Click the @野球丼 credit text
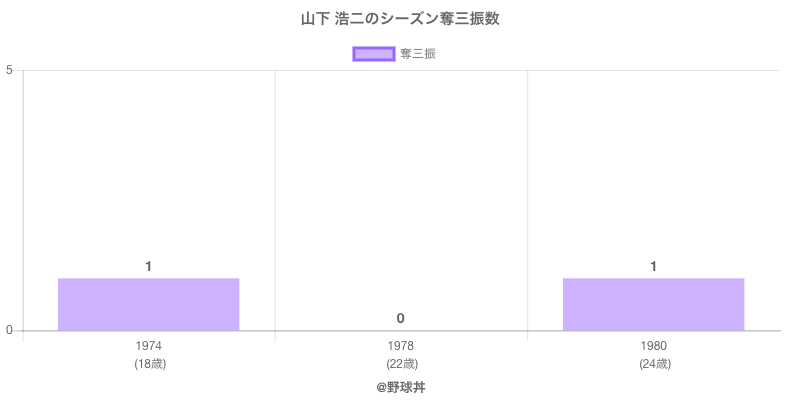 pyautogui.click(x=400, y=386)
